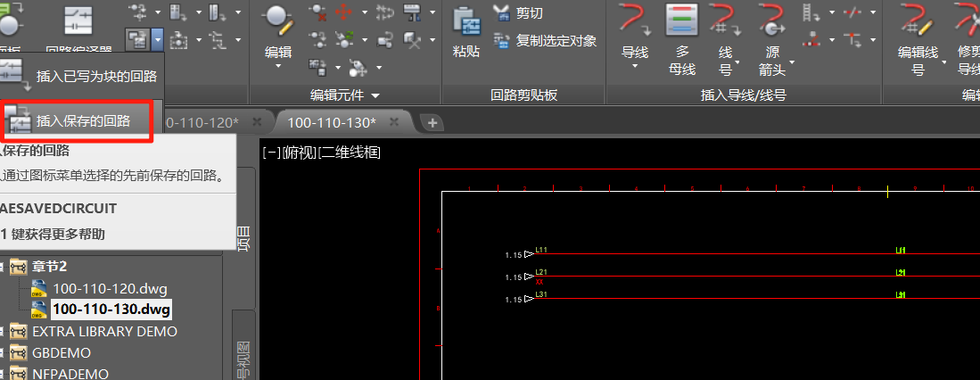Click the 俯视 view control label
Viewport: 980px width, 380px height.
pyautogui.click(x=300, y=152)
